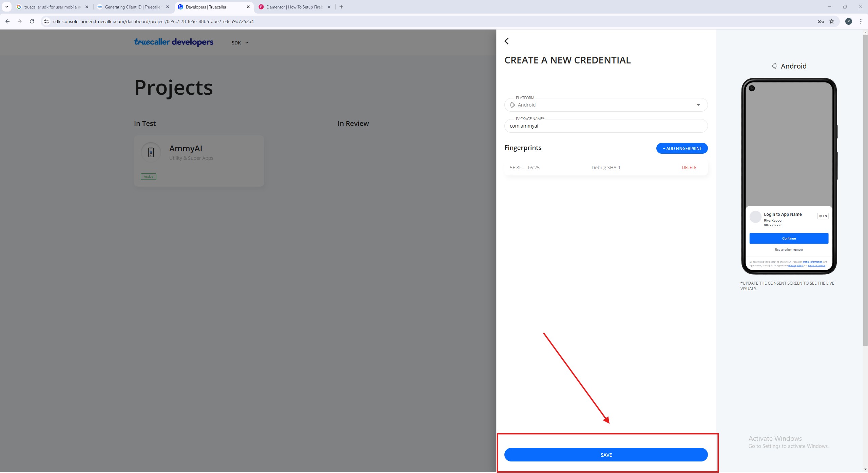Open Chrome profile avatar icon
The image size is (868, 473).
(848, 21)
